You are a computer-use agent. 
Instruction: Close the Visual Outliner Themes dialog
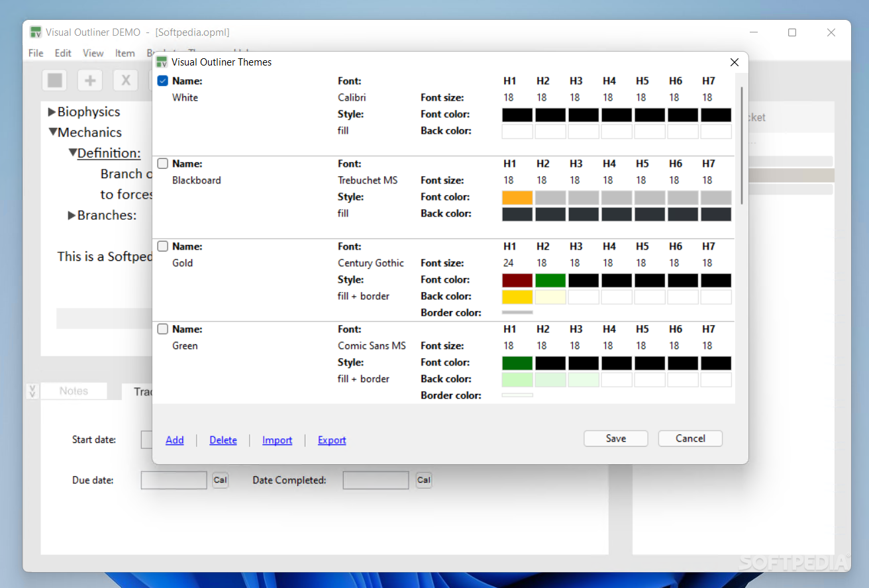pyautogui.click(x=734, y=62)
